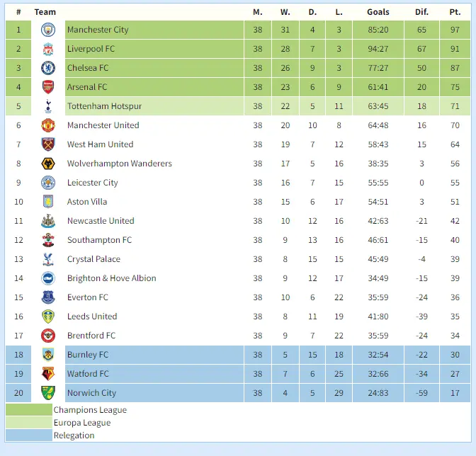Click the Manchester United club crest
Image resolution: width=476 pixels, height=456 pixels.
pyautogui.click(x=47, y=125)
